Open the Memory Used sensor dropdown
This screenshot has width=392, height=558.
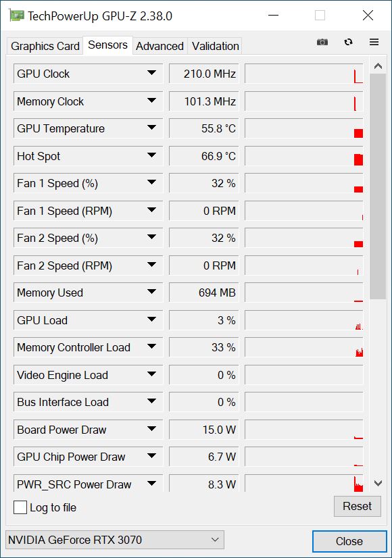pyautogui.click(x=151, y=292)
